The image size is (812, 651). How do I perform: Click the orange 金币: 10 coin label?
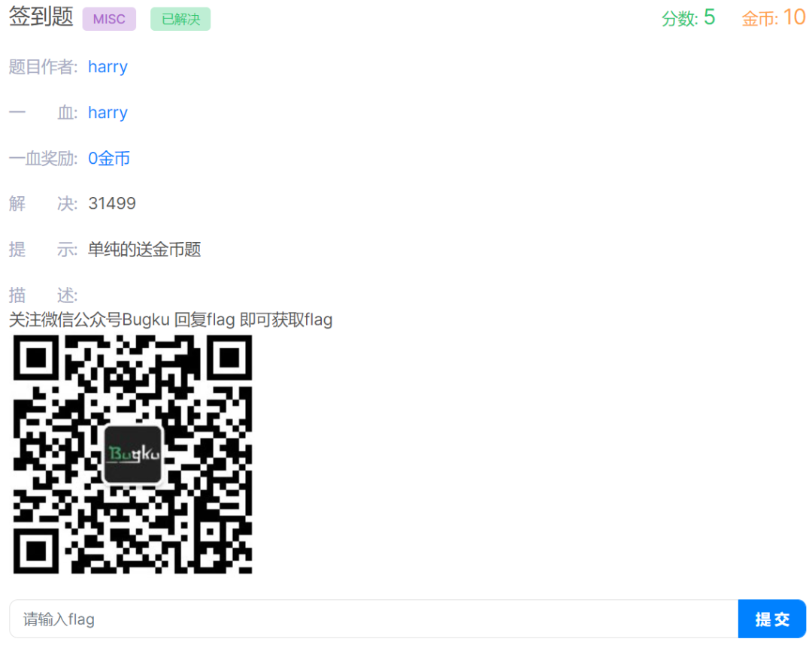click(x=773, y=18)
